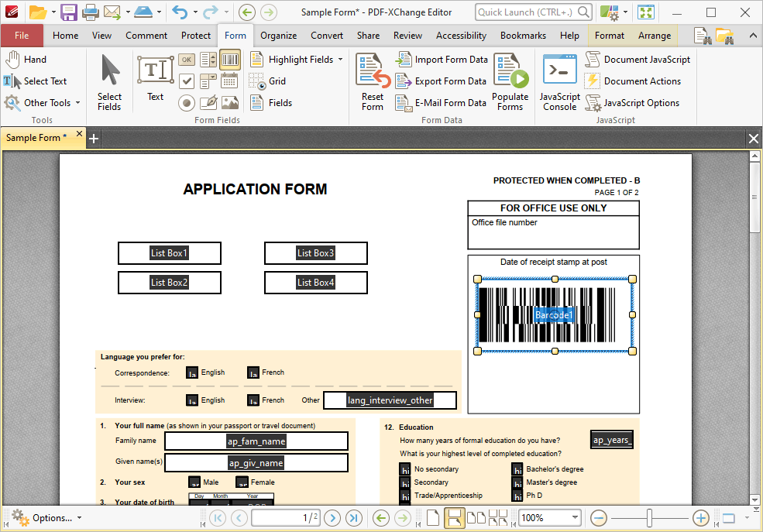Image resolution: width=763 pixels, height=532 pixels.
Task: Open the Open-folder dropdown arrow
Action: point(53,12)
